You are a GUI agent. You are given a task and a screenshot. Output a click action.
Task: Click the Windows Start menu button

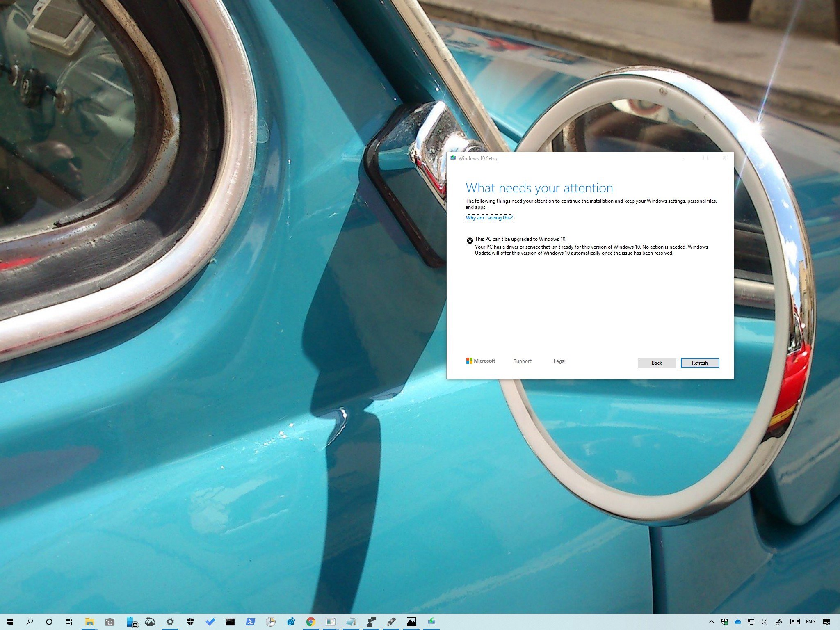coord(10,622)
